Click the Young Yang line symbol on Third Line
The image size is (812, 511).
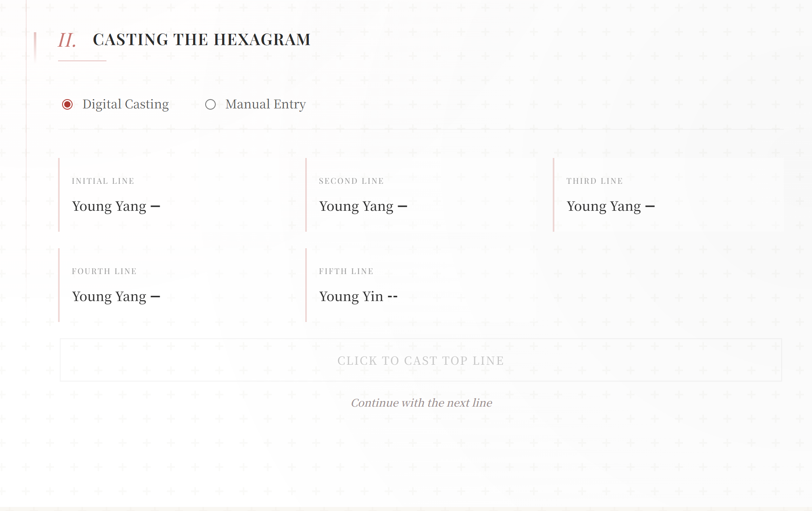tap(650, 206)
